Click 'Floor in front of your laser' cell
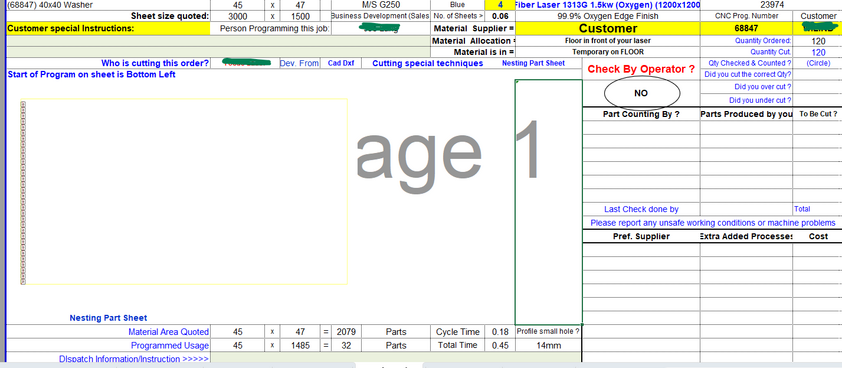Screen dimensions: 842x368 [x=608, y=41]
